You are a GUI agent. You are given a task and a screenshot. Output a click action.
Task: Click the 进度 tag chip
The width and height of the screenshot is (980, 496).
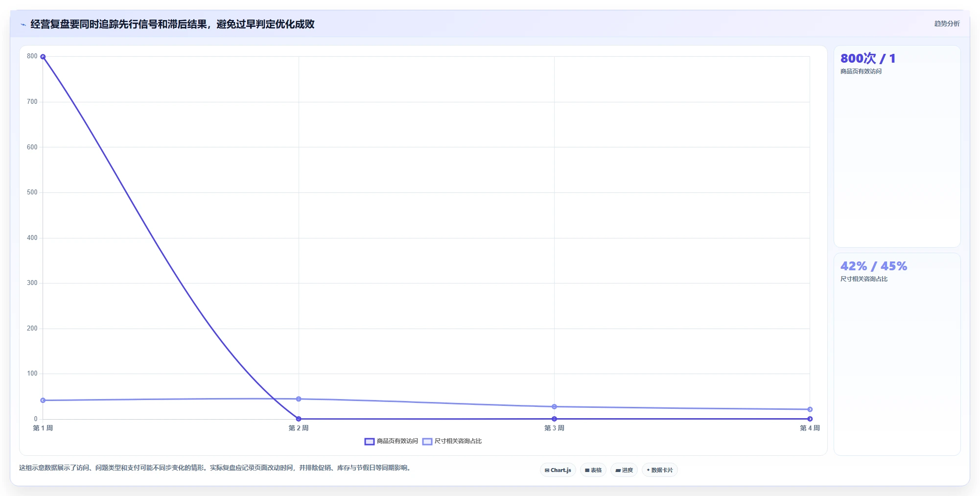[624, 470]
